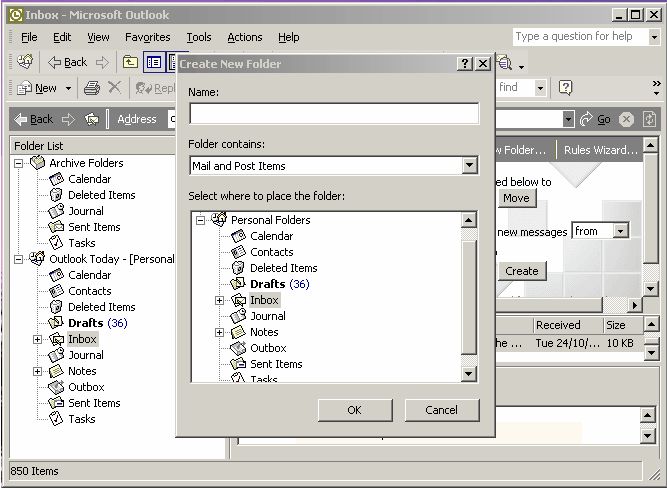Open the Folder contains dropdown
The width and height of the screenshot is (667, 488).
coord(469,165)
